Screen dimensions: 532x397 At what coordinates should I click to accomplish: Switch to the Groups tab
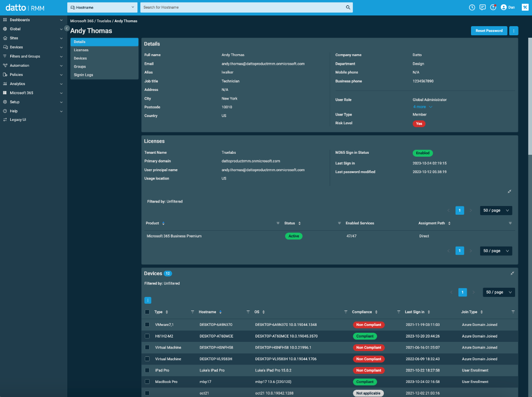click(104, 67)
